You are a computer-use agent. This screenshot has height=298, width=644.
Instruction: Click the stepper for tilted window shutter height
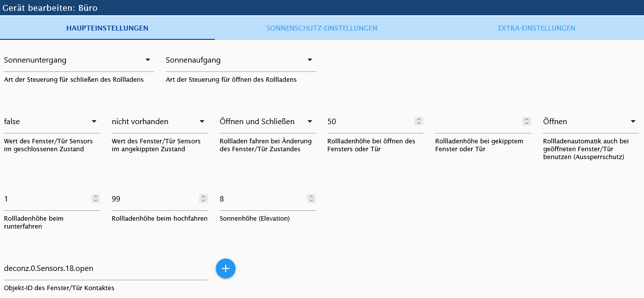tap(527, 121)
